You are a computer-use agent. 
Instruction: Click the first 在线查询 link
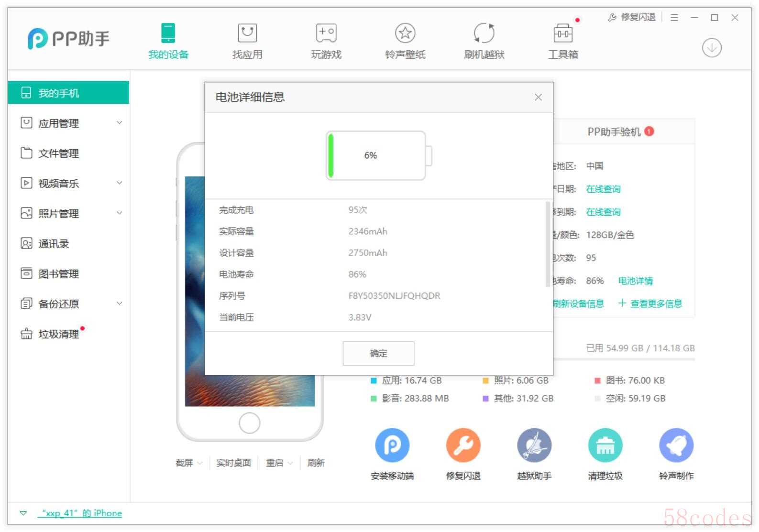pyautogui.click(x=603, y=189)
